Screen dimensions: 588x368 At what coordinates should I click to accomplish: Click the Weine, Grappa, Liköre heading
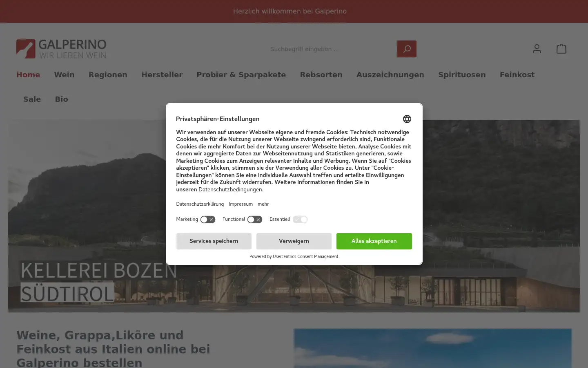113,349
